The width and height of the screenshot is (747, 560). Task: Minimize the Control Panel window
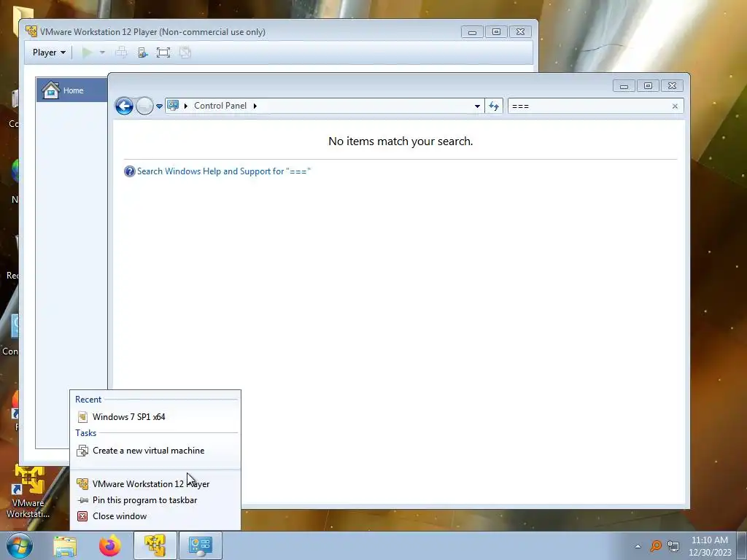624,86
